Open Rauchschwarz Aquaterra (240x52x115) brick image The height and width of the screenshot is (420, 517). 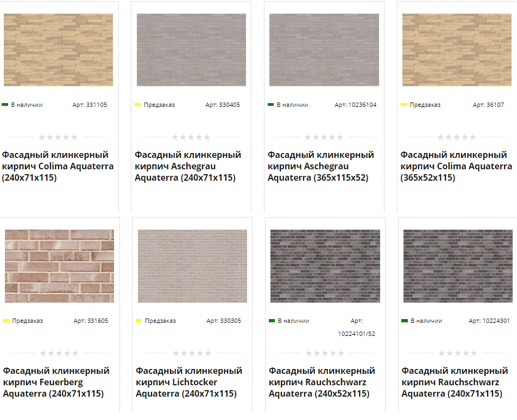tap(325, 266)
